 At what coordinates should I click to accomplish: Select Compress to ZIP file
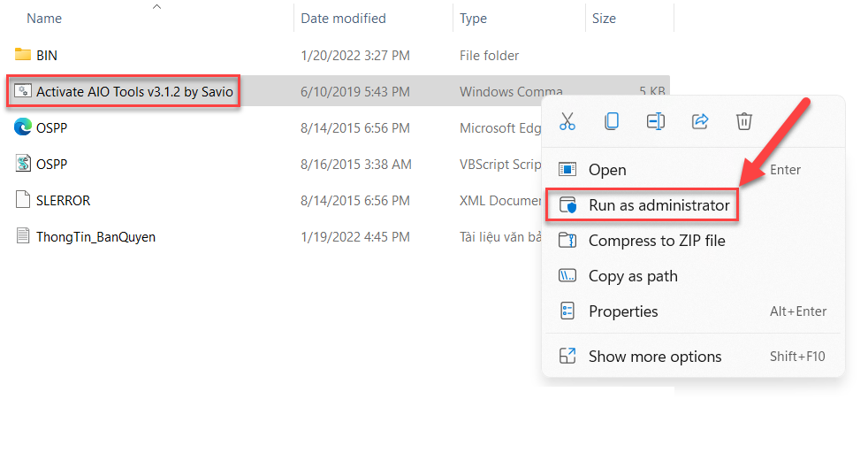pos(657,241)
